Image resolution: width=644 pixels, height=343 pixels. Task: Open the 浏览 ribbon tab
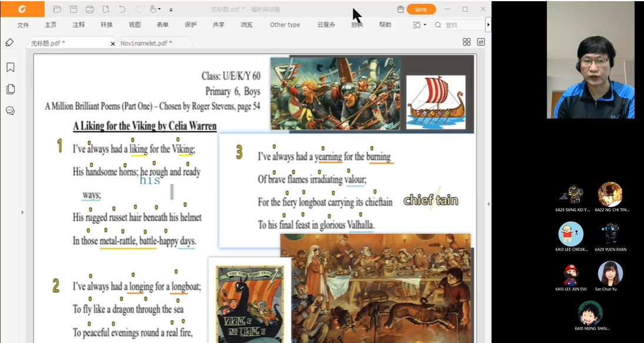tap(246, 25)
